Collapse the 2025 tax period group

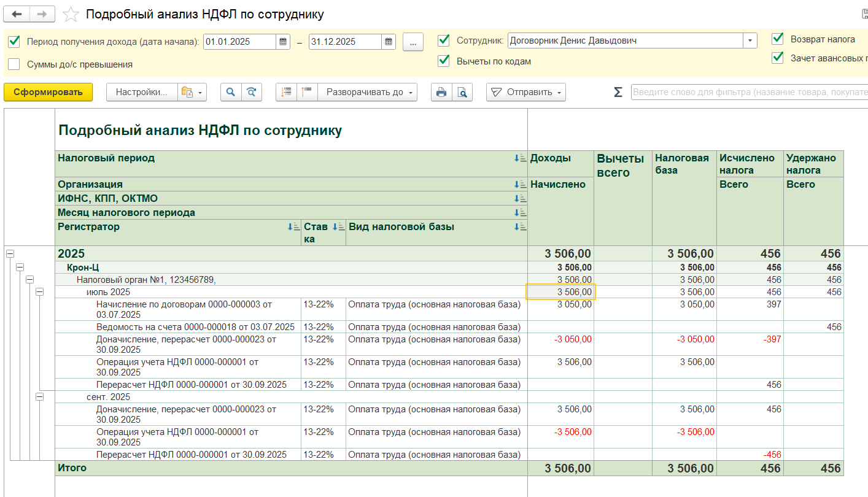coord(10,253)
